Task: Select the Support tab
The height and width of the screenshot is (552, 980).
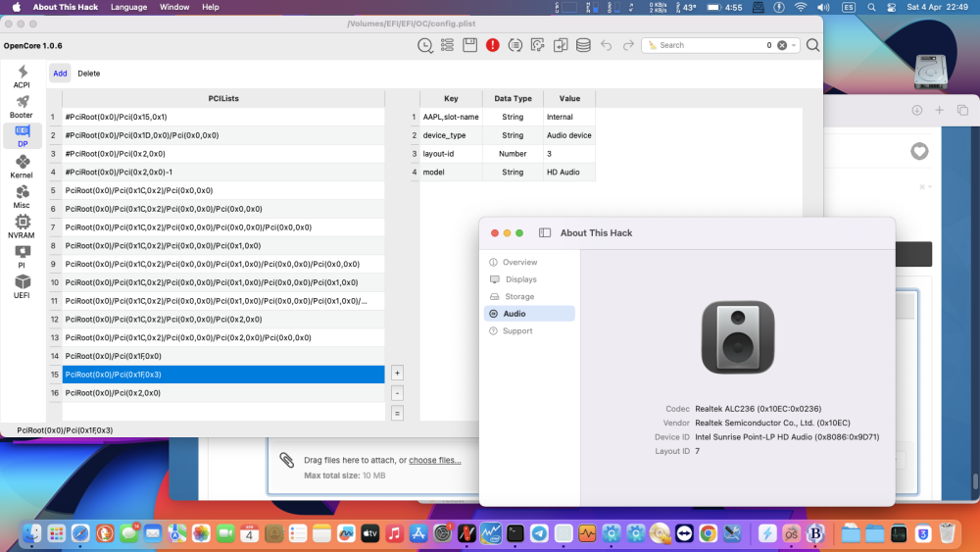Action: pyautogui.click(x=529, y=330)
